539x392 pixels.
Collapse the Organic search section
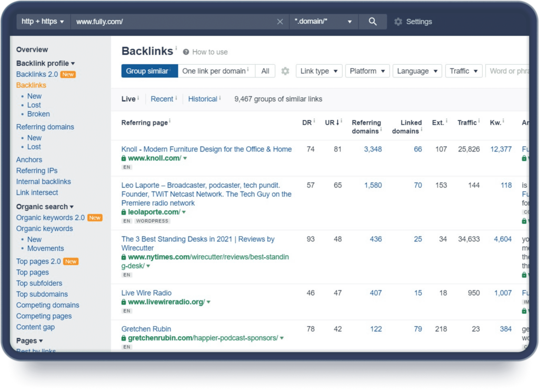pos(45,207)
